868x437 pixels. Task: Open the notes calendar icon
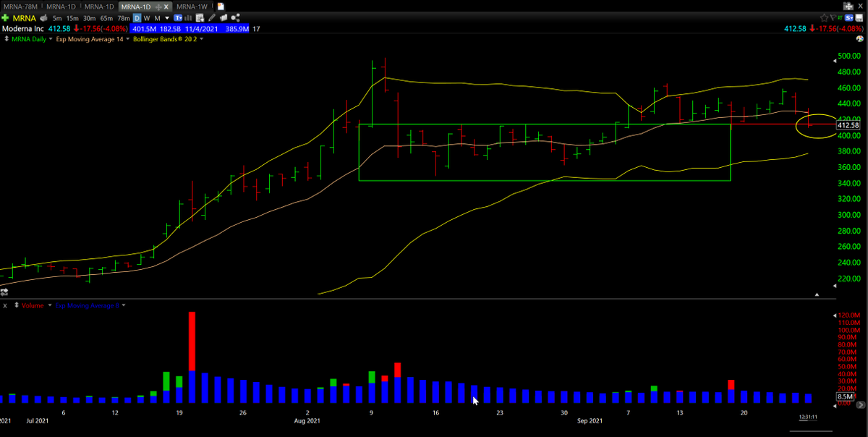click(x=200, y=18)
